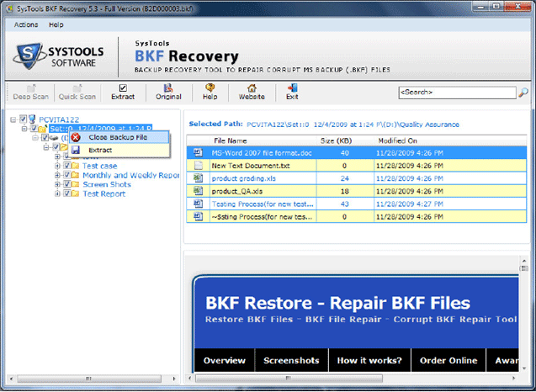This screenshot has width=536, height=392.
Task: Click the magnifier search icon
Action: [x=523, y=93]
